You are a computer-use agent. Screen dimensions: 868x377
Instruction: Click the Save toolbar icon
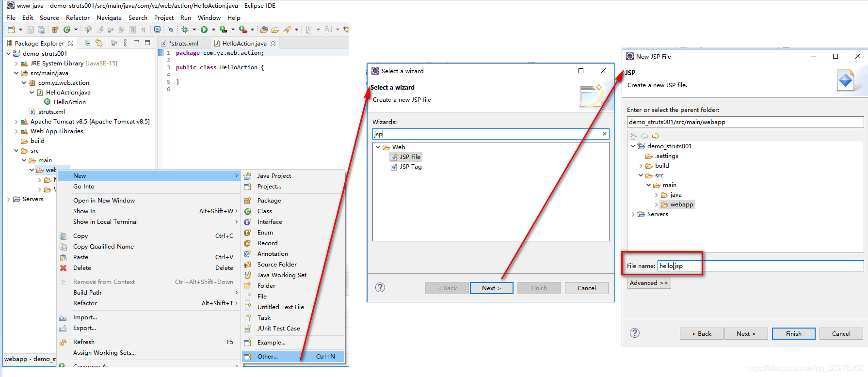coord(30,30)
